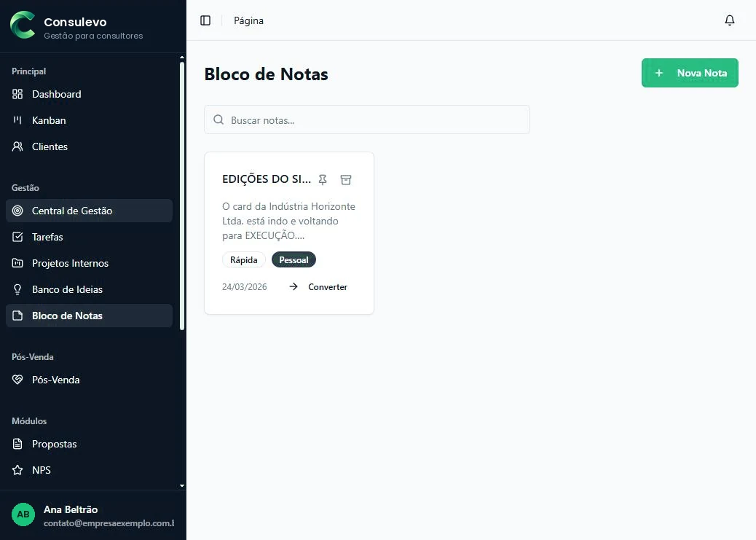Toggle the sidebar panel icon

205,20
